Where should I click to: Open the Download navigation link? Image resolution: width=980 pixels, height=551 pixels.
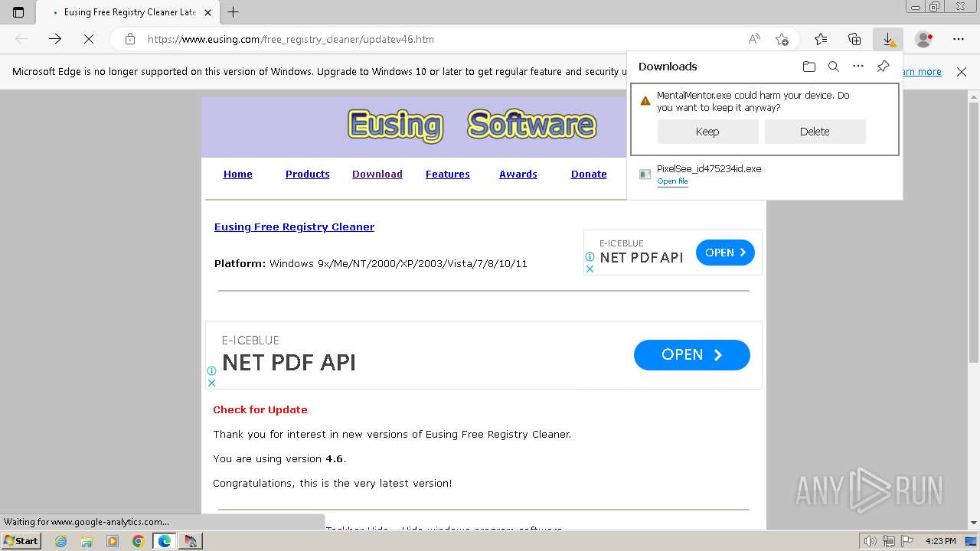tap(377, 174)
